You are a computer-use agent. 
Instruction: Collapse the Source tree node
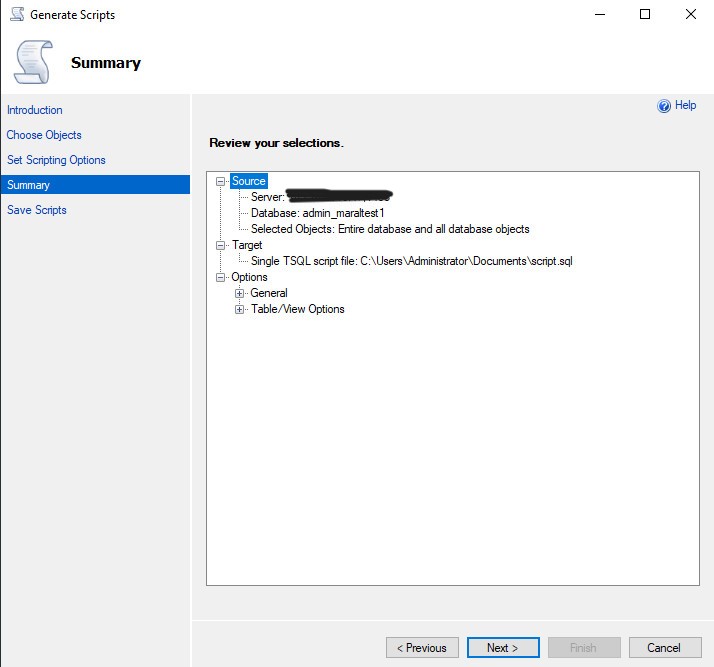221,181
